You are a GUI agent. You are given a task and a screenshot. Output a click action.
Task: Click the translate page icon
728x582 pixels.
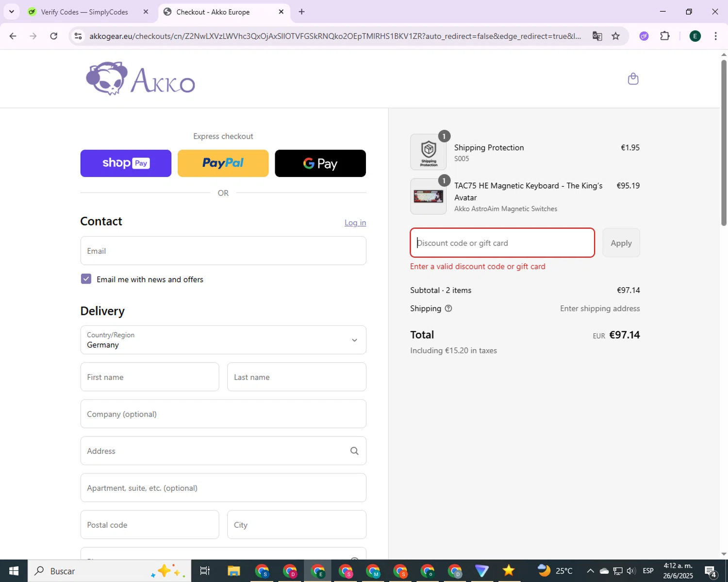tap(597, 36)
